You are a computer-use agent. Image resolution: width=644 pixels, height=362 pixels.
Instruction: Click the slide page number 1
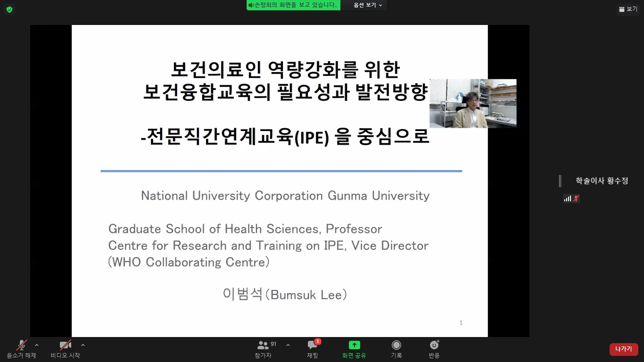point(461,323)
